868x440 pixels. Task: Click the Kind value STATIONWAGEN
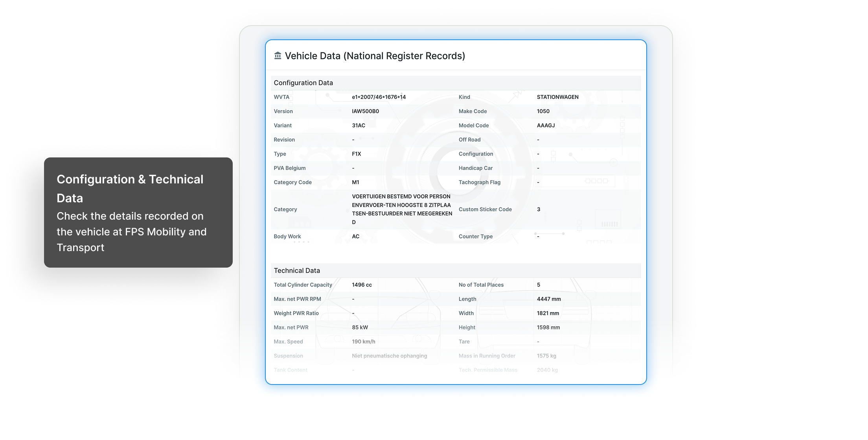click(557, 97)
